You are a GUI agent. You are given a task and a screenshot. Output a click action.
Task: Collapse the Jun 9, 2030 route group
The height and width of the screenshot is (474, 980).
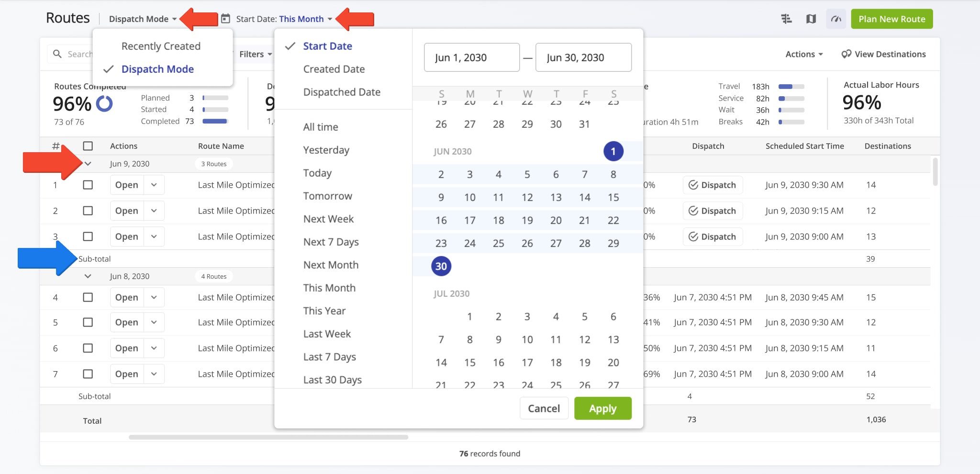88,163
